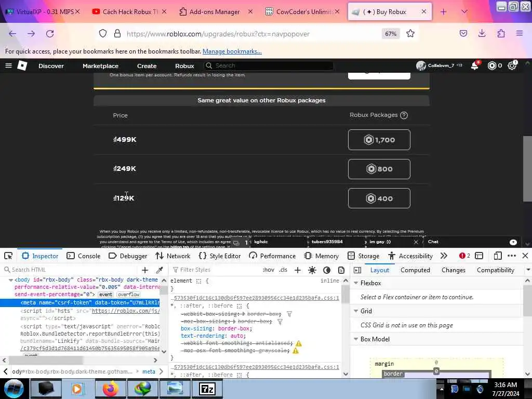Buy the 400 Robux package
The height and width of the screenshot is (399, 532).
(379, 198)
